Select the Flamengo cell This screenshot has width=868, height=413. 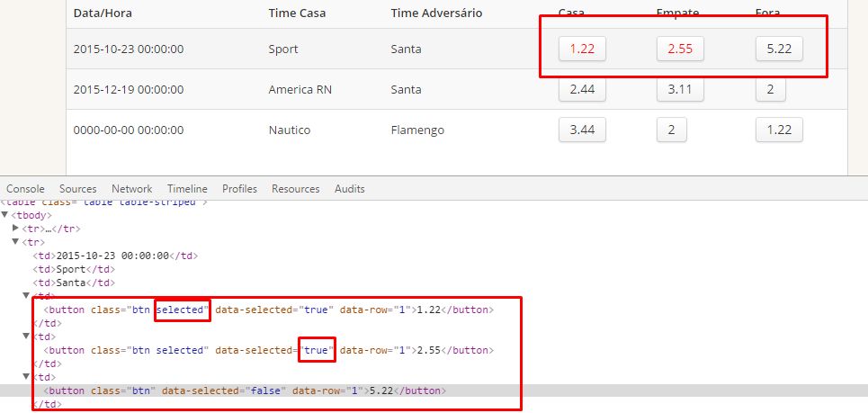[417, 130]
